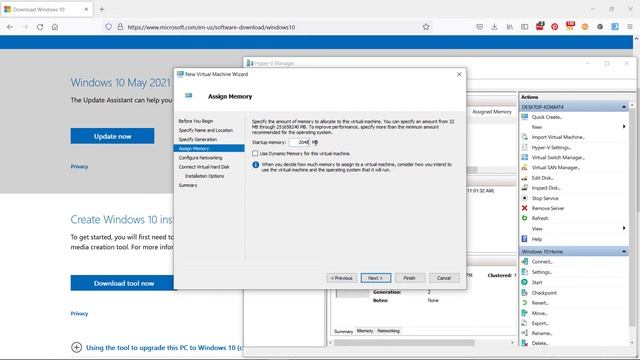
Task: Click Save to Pocket icon in toolbar
Action: coord(479,27)
